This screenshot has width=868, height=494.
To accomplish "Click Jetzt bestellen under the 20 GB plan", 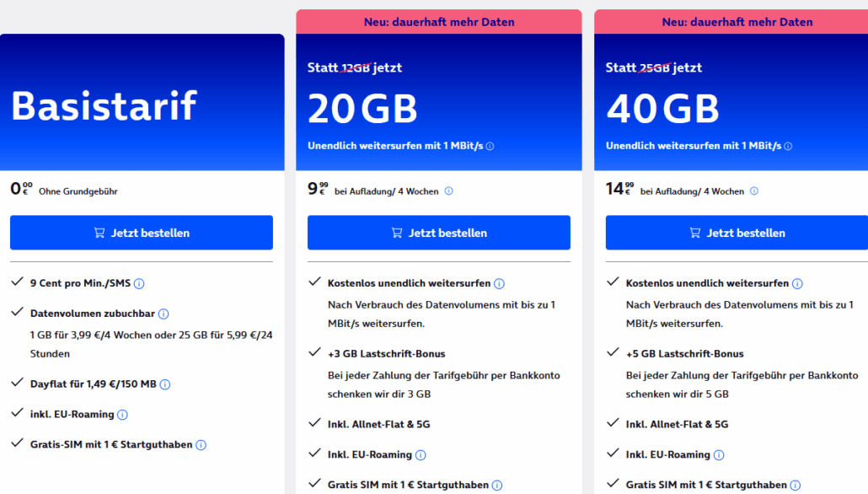I will coord(438,233).
